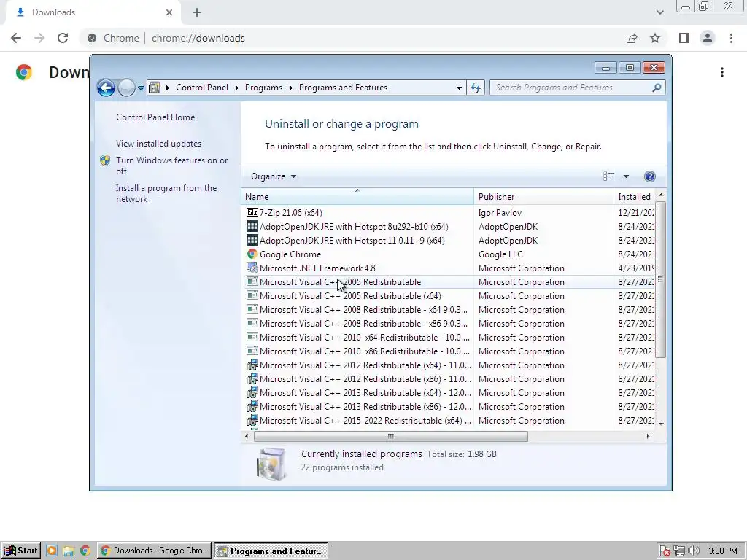Click the Explorer back arrow button
This screenshot has height=560, width=747.
click(106, 87)
